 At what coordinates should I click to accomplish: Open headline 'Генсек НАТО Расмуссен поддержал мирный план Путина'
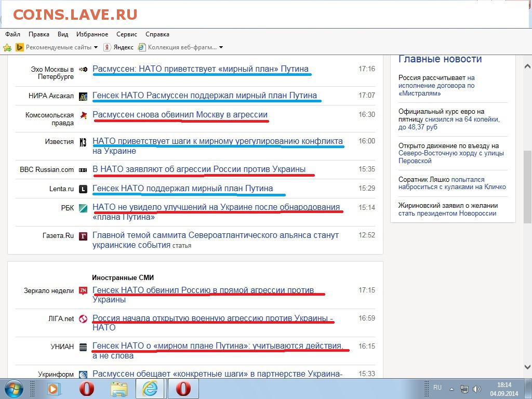tap(205, 96)
